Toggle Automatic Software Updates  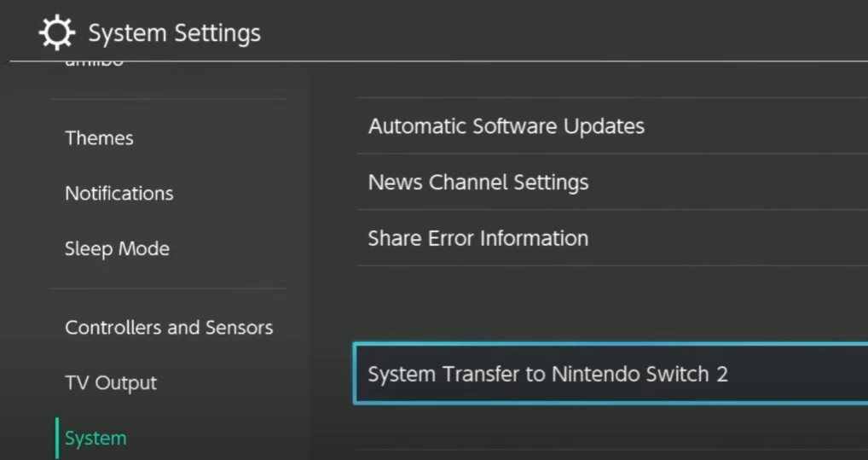click(x=506, y=126)
